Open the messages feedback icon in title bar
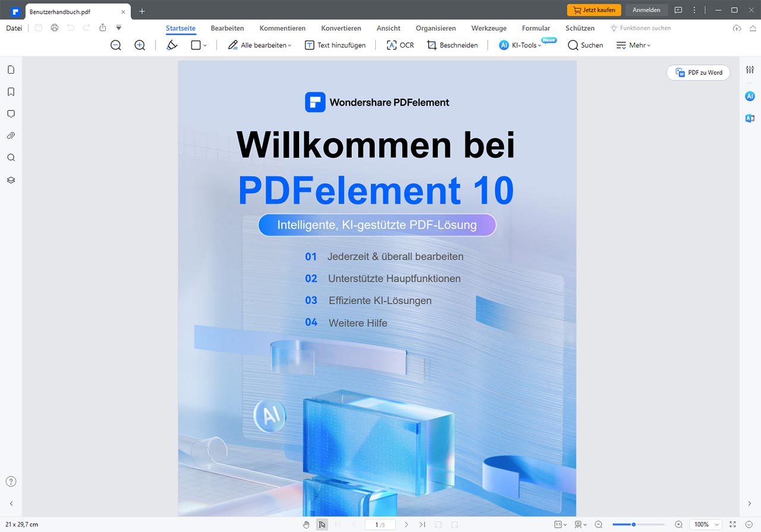761x532 pixels. pos(678,10)
